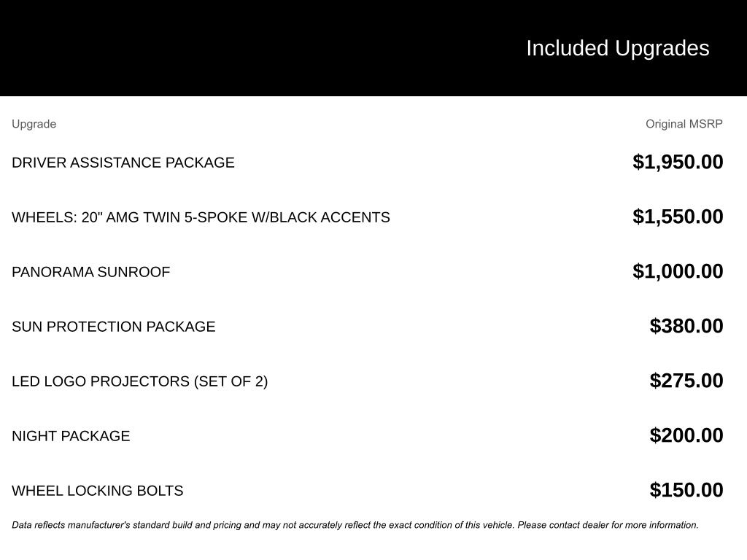Image resolution: width=747 pixels, height=560 pixels.
Task: Select the Driver Assistance Package row label
Action: click(123, 163)
